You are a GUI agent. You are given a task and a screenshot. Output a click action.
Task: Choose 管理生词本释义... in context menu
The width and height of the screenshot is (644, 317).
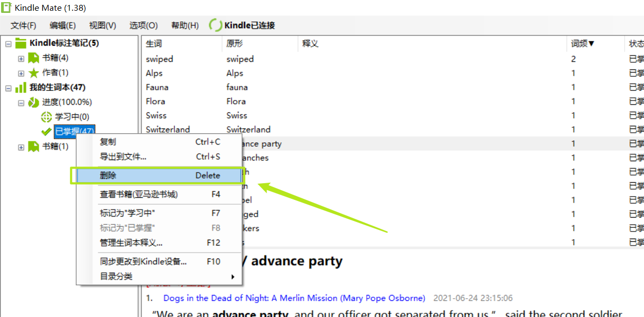click(x=159, y=243)
